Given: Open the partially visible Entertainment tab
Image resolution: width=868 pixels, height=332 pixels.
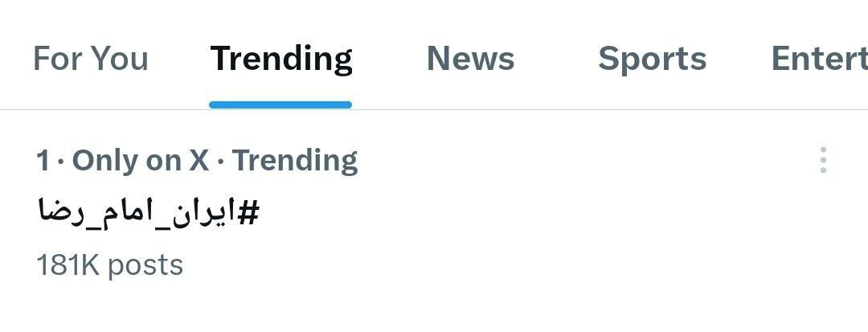Looking at the screenshot, I should [x=818, y=59].
